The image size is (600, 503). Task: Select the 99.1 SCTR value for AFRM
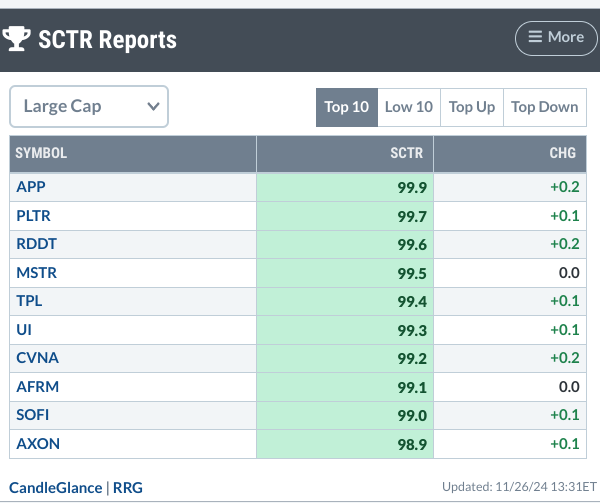412,387
